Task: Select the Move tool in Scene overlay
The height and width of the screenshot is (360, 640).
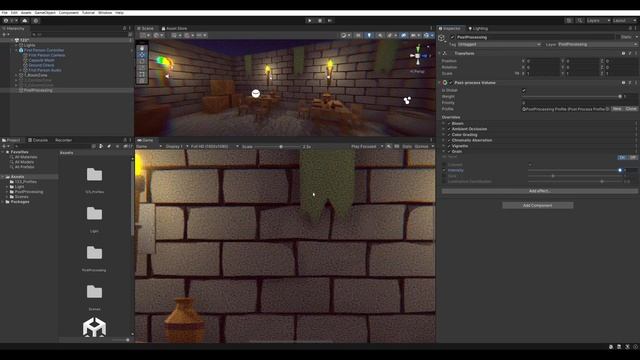Action: pos(142,55)
